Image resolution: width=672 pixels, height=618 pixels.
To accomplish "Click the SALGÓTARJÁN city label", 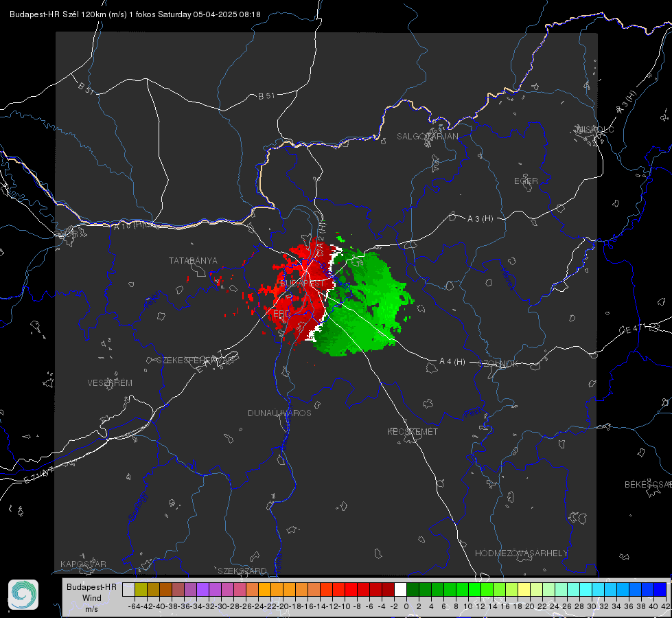I will point(427,137).
